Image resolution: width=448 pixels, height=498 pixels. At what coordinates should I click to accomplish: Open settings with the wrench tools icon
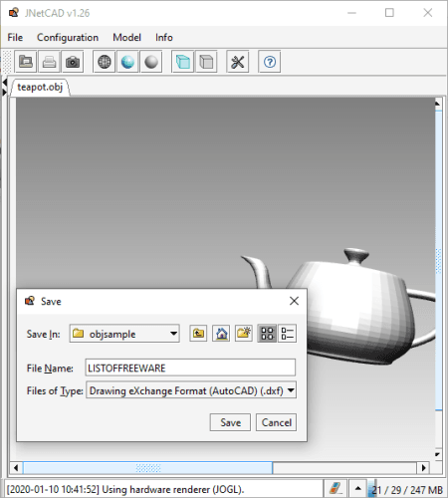pos(238,62)
